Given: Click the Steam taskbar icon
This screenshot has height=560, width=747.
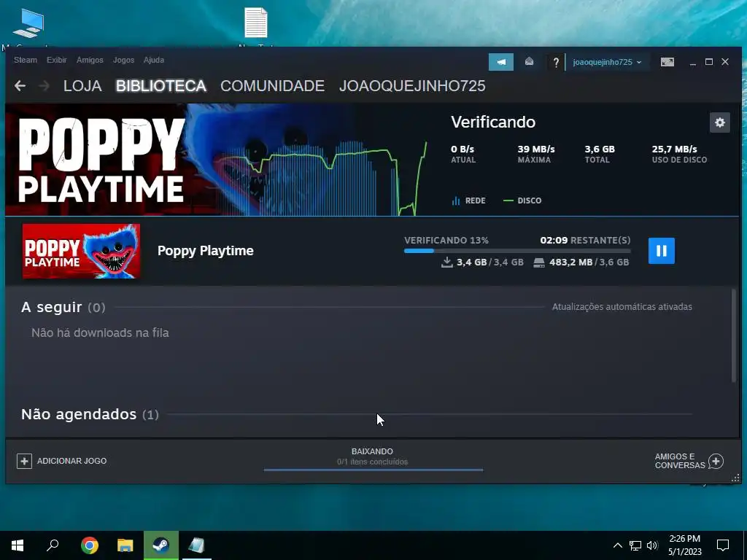Looking at the screenshot, I should tap(161, 545).
